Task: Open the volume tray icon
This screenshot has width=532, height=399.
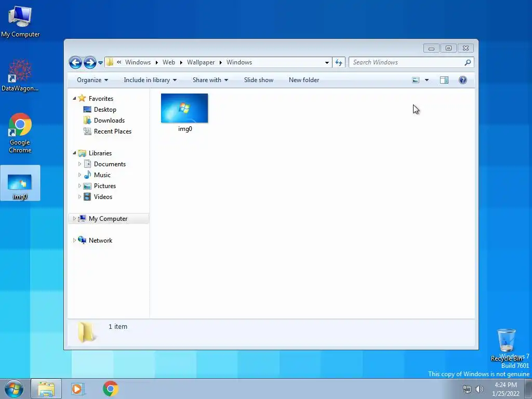Action: [x=479, y=389]
